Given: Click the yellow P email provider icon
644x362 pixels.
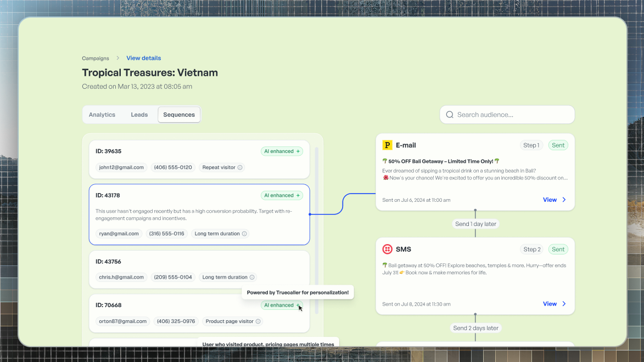Looking at the screenshot, I should click(x=388, y=145).
